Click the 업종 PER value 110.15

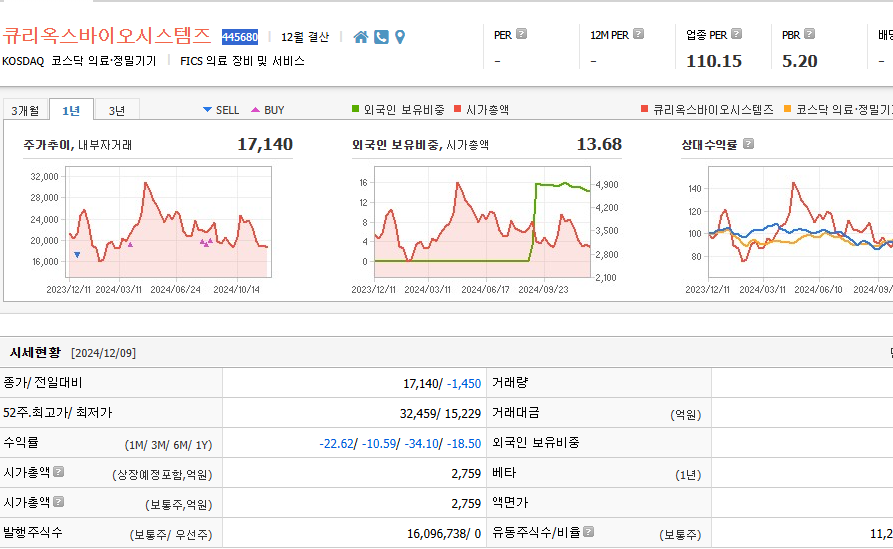(x=714, y=61)
